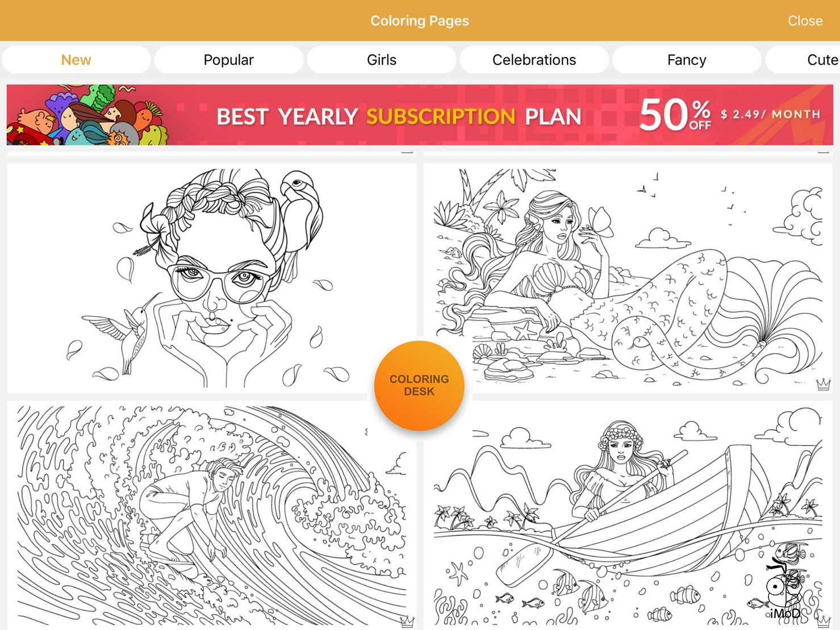
Task: Select the Girls category tab
Action: (382, 60)
